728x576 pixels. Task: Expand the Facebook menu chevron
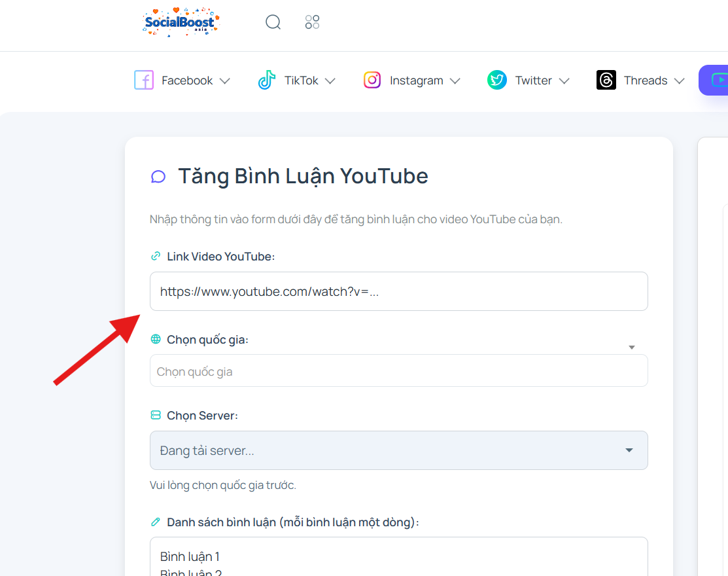coord(225,81)
